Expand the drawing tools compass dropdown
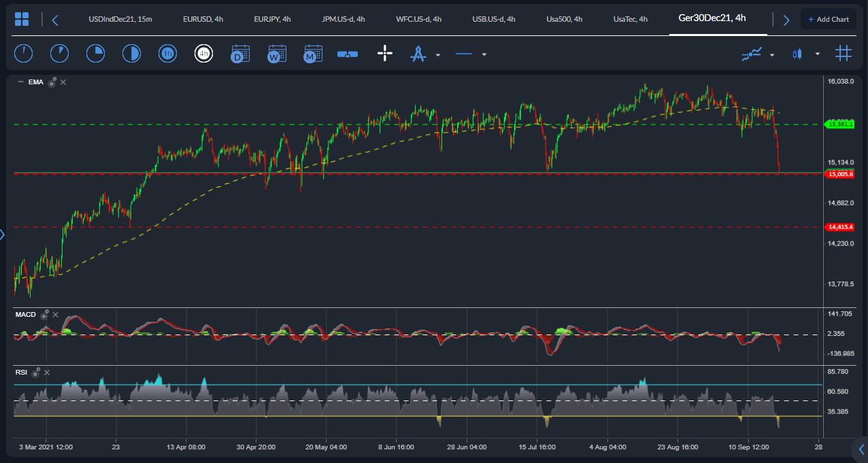868x463 pixels. [x=438, y=54]
